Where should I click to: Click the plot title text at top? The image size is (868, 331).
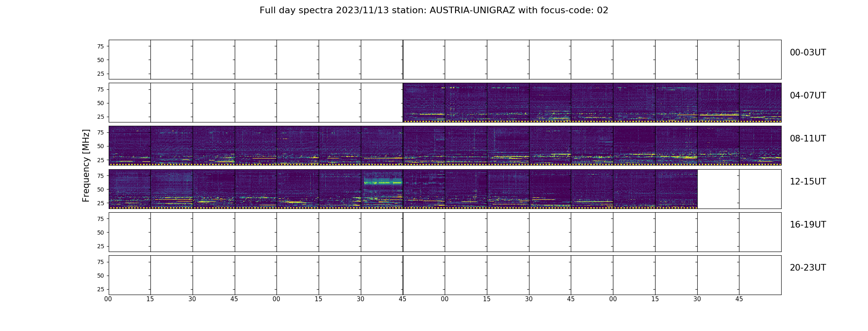pos(434,10)
